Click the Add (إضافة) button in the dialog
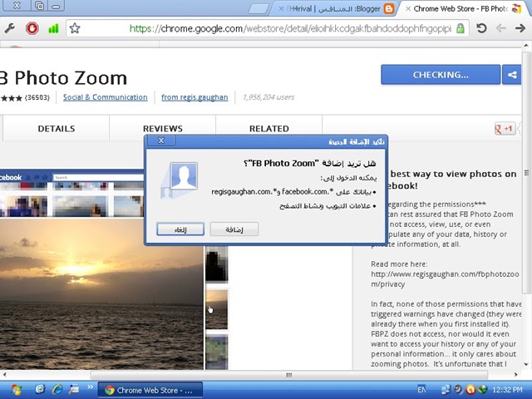The width and height of the screenshot is (532, 399). 234,229
